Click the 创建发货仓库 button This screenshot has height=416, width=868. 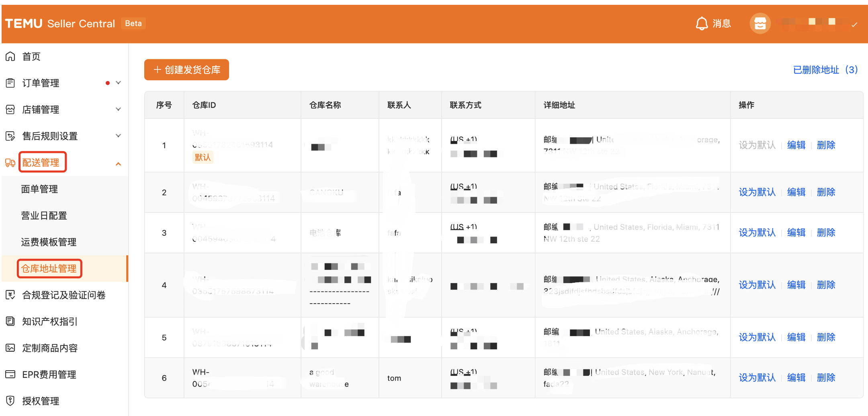click(186, 70)
